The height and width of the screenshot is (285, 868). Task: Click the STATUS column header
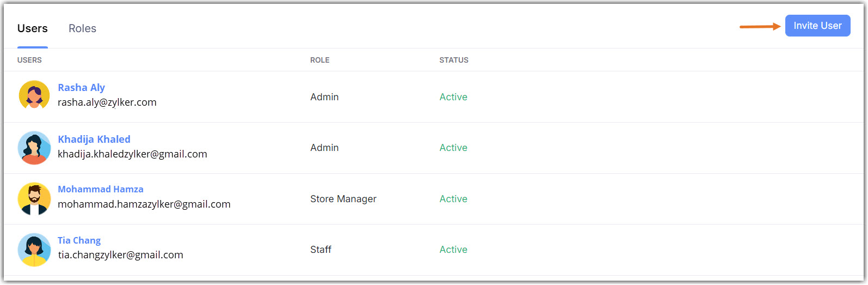click(454, 60)
